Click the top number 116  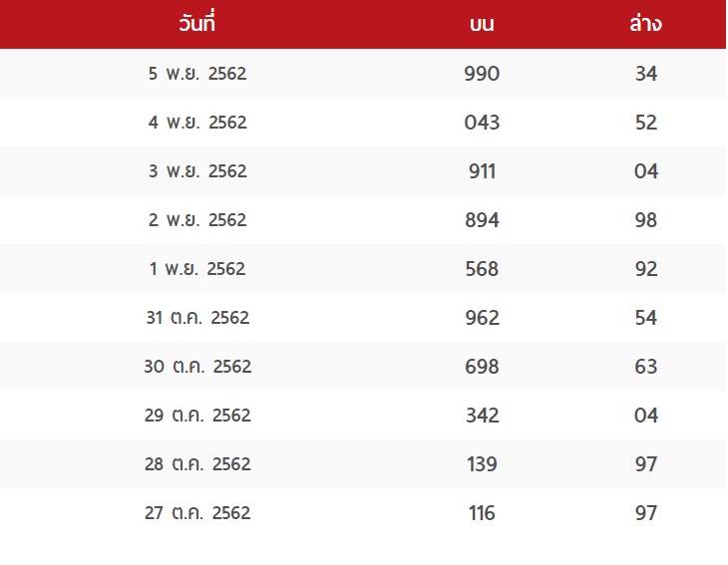pyautogui.click(x=482, y=512)
